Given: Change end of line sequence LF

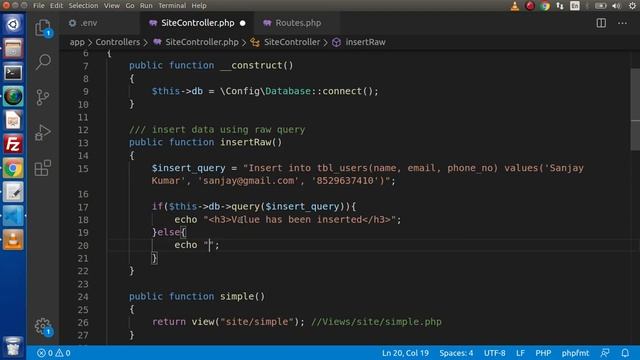Looking at the screenshot, I should coord(520,353).
